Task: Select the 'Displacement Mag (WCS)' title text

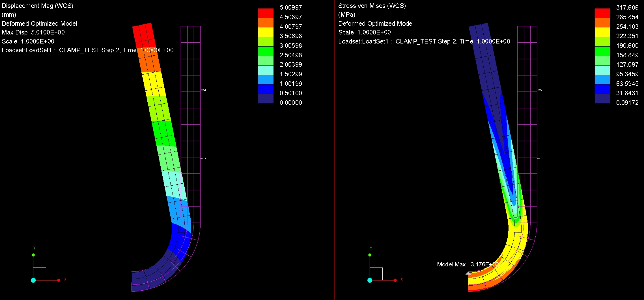Action: click(x=37, y=6)
